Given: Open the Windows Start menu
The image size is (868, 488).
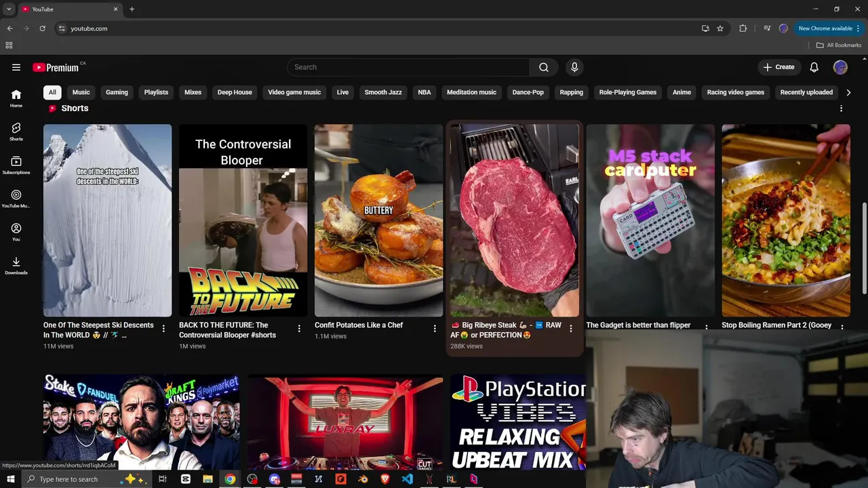Looking at the screenshot, I should pyautogui.click(x=11, y=479).
